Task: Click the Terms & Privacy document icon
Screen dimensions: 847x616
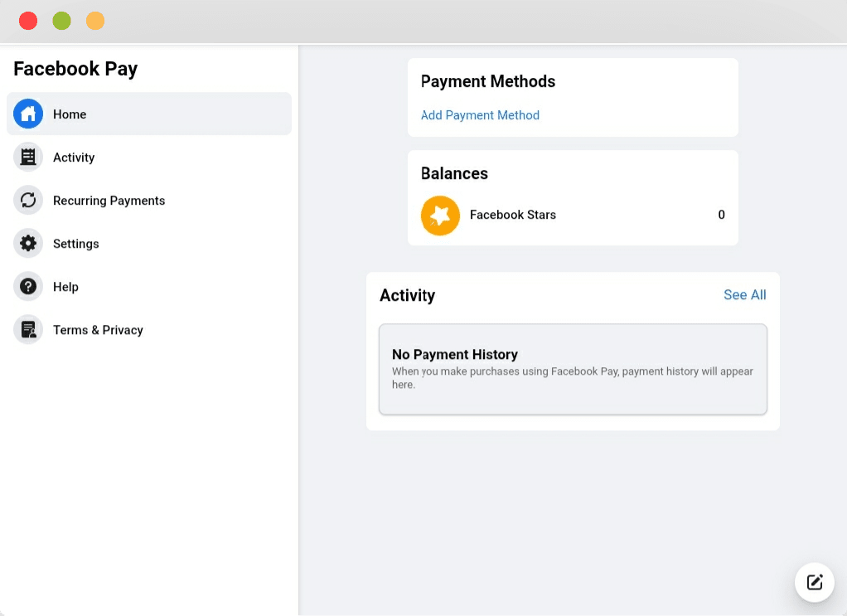Action: click(28, 330)
